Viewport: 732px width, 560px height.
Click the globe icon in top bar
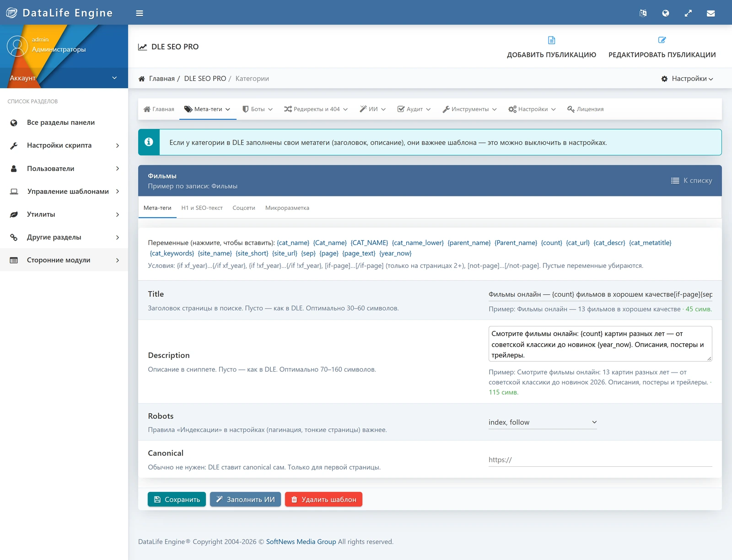click(x=666, y=13)
